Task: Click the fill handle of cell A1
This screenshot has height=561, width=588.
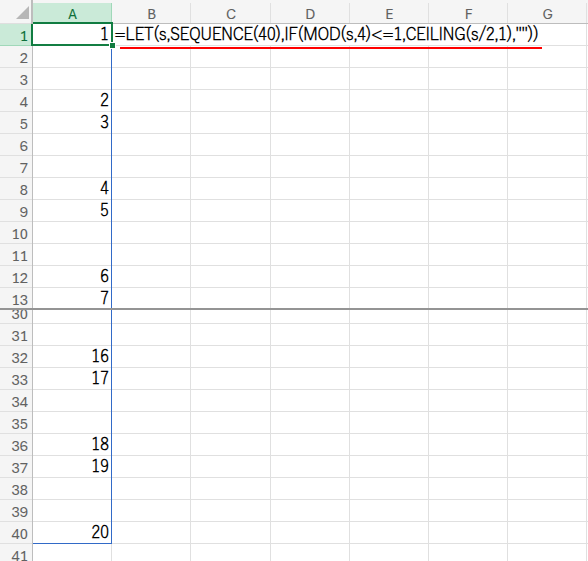Action: point(112,45)
